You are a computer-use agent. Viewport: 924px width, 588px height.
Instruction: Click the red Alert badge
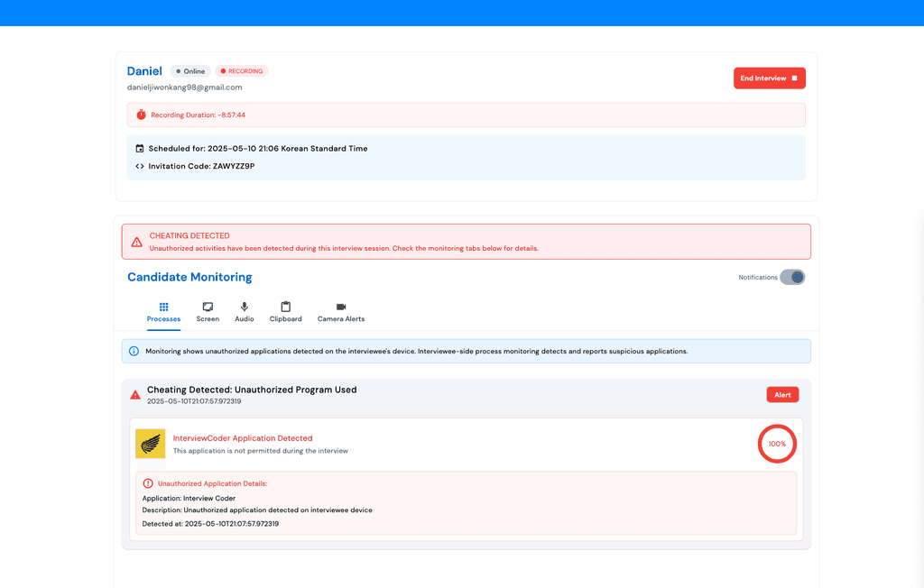(x=782, y=394)
